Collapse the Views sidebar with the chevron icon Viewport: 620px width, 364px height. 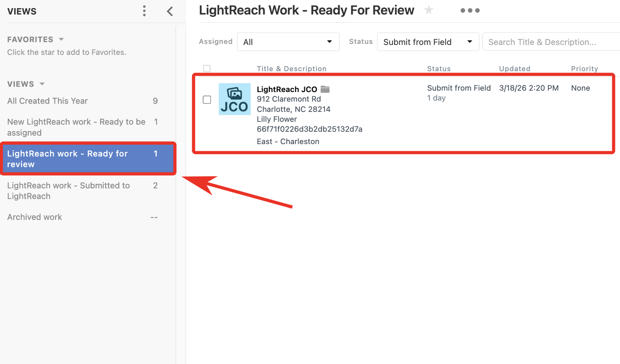[x=170, y=11]
